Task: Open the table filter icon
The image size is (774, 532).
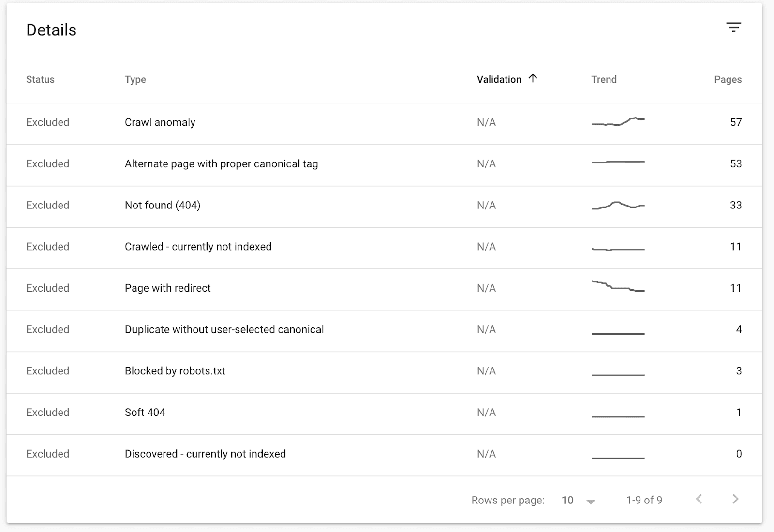Action: 734,27
